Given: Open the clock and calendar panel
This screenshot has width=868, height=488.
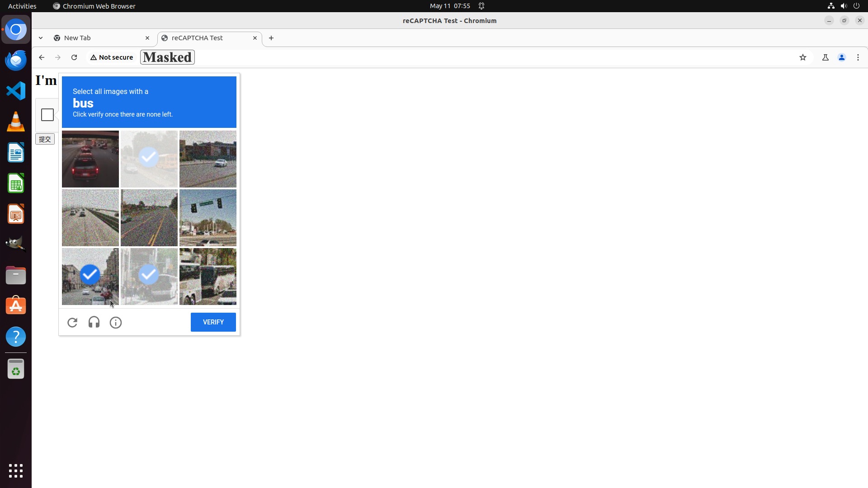Looking at the screenshot, I should 450,6.
